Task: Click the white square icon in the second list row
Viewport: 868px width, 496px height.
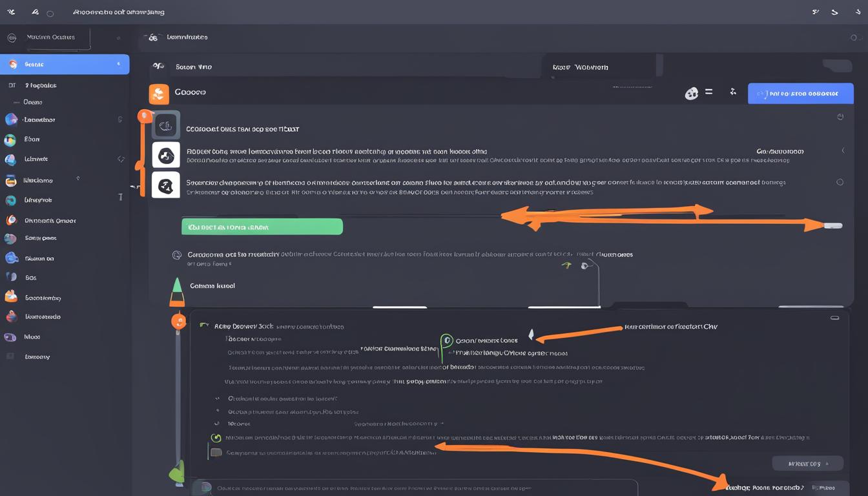Action: [165, 155]
